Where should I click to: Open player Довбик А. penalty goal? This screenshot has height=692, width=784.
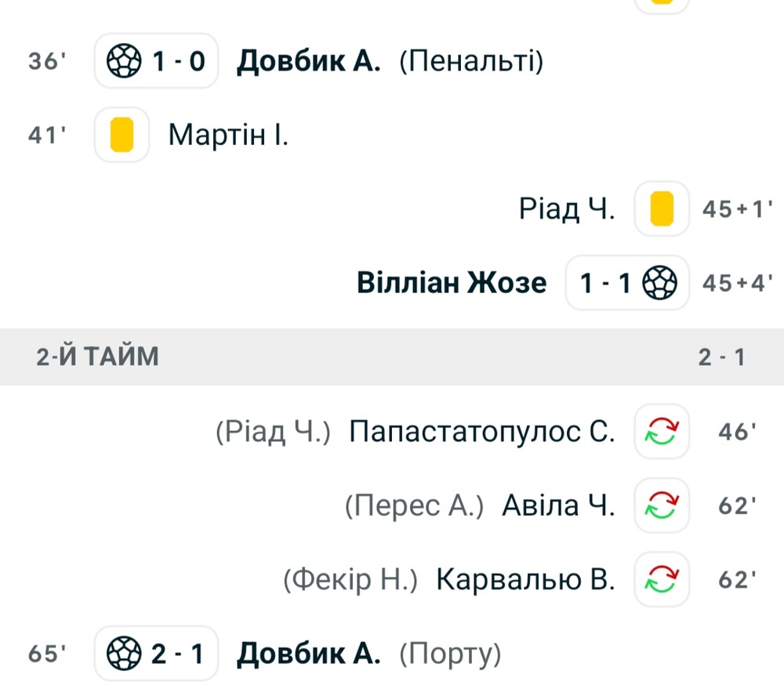pos(308,61)
